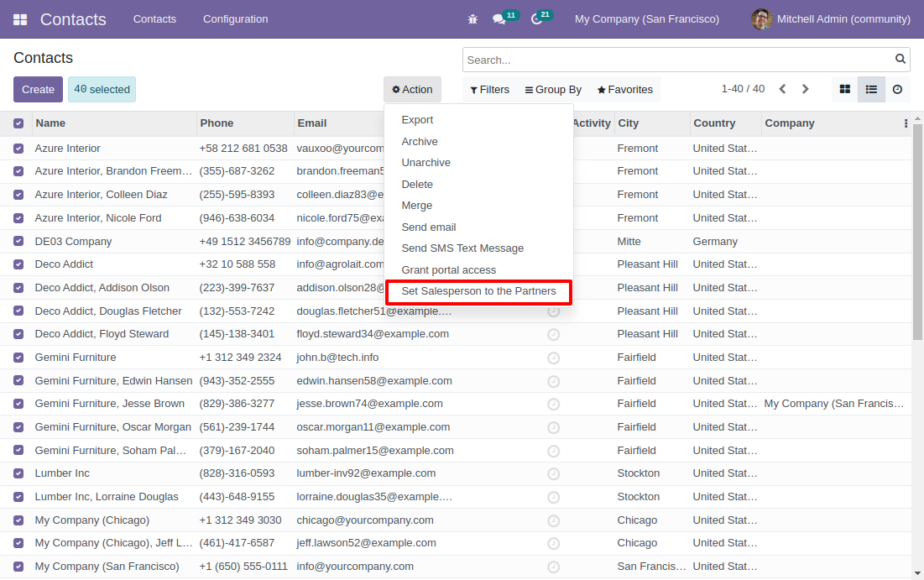Click the Create button
The height and width of the screenshot is (580, 924).
tap(38, 90)
